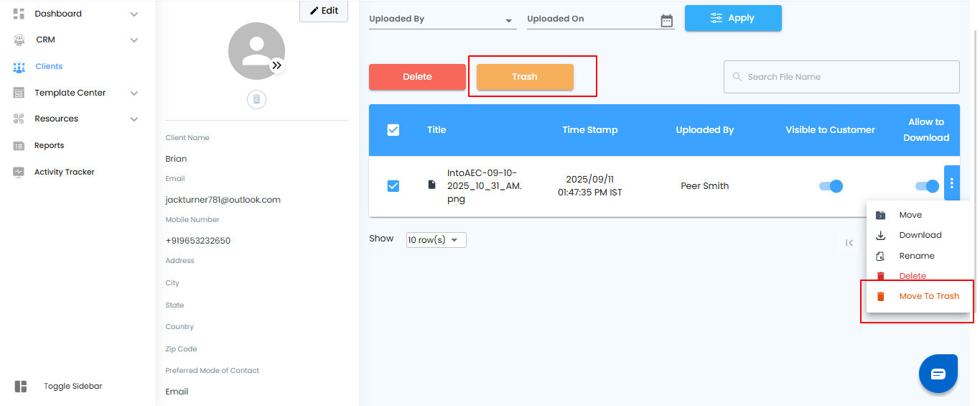
Task: Click the IntoAEC-09-10-2025 filename
Action: [x=485, y=186]
